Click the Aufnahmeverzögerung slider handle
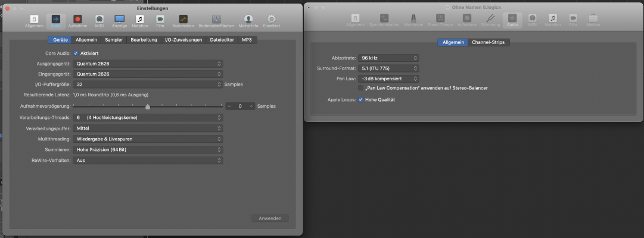 (x=147, y=107)
